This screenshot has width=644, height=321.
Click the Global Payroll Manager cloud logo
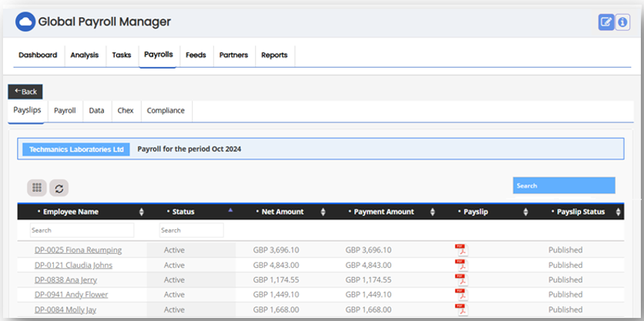[x=25, y=22]
